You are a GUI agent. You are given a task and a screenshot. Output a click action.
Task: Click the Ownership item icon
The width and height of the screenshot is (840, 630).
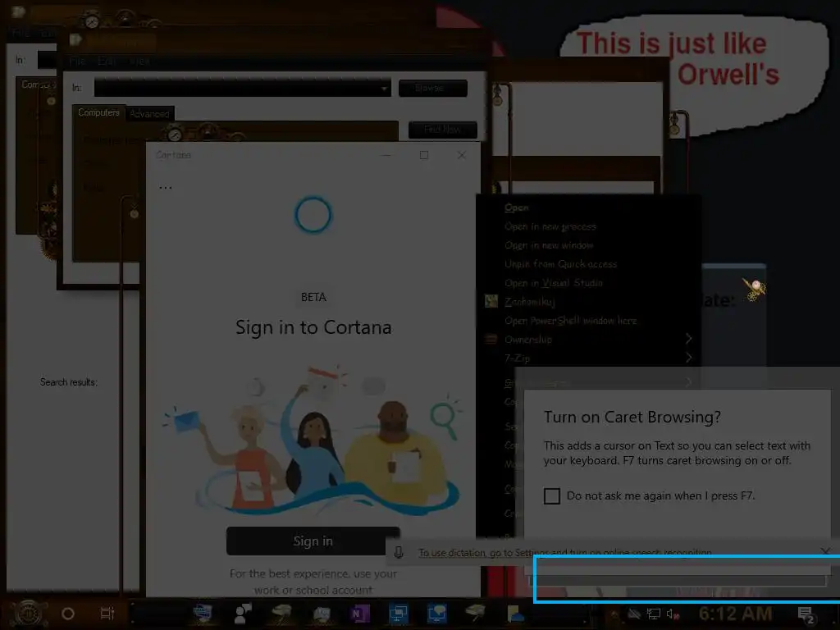click(x=491, y=339)
